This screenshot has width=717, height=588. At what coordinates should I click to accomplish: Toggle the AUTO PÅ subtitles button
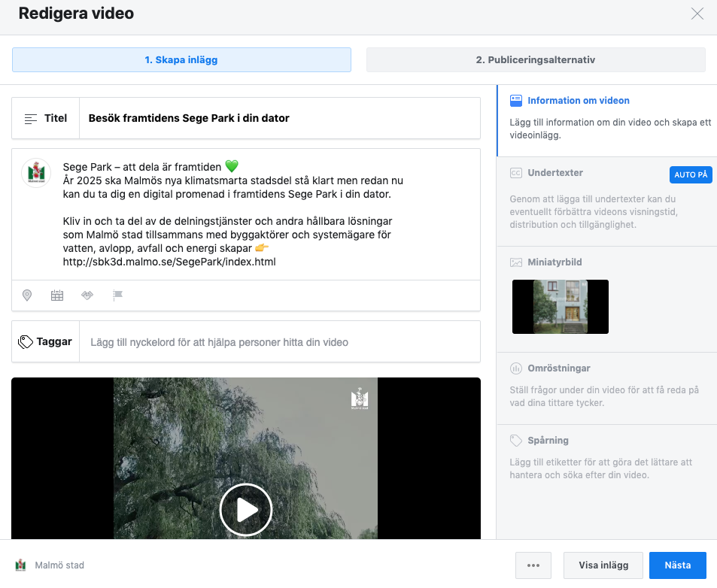(691, 174)
